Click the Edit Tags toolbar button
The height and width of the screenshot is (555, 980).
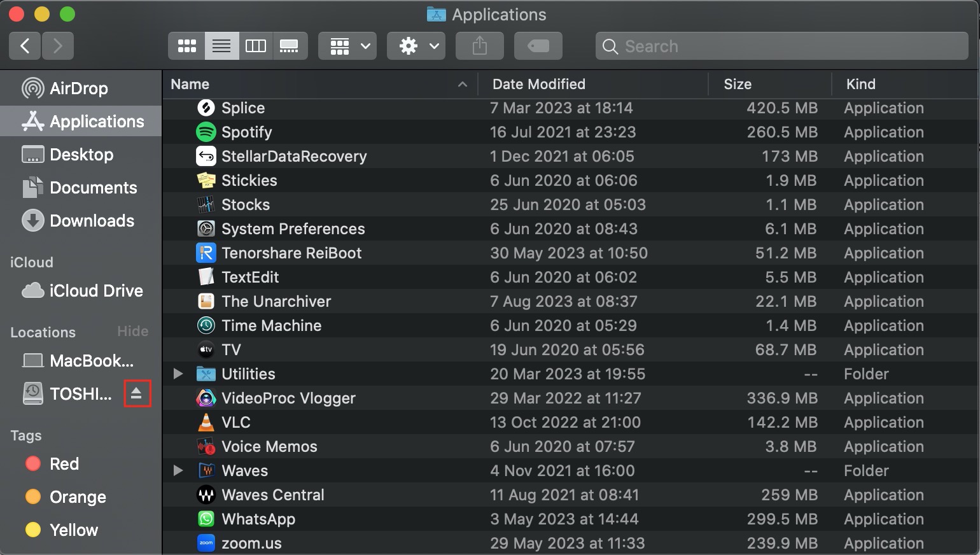click(x=538, y=46)
